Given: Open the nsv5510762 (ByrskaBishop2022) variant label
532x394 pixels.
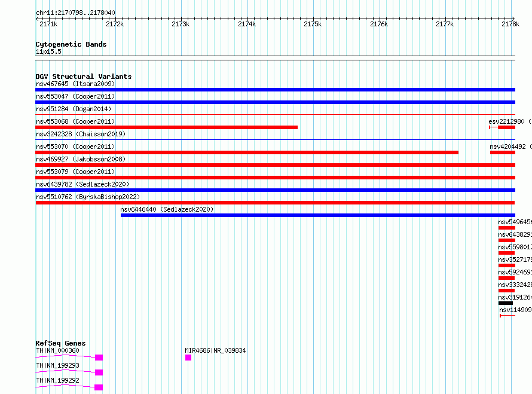Looking at the screenshot, I should pos(88,197).
